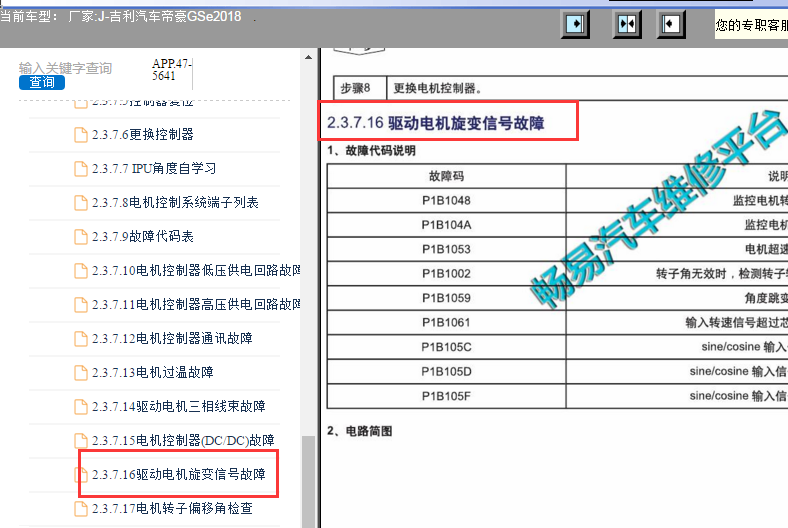788x528 pixels.
Task: Click the 查询 search button
Action: tap(42, 82)
